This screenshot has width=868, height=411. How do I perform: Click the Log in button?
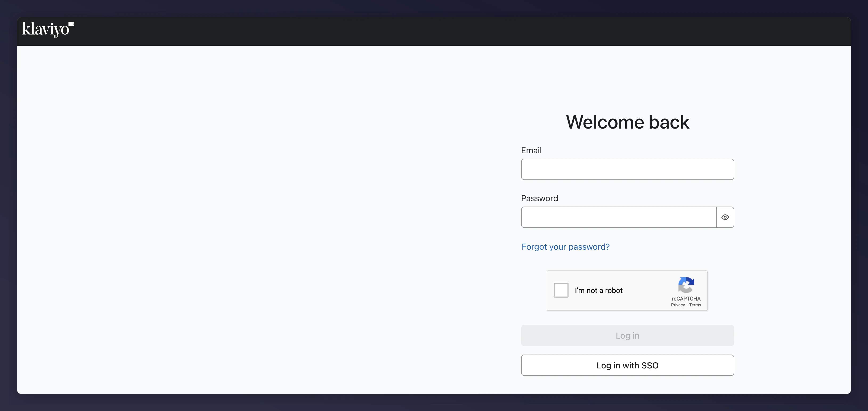(627, 335)
